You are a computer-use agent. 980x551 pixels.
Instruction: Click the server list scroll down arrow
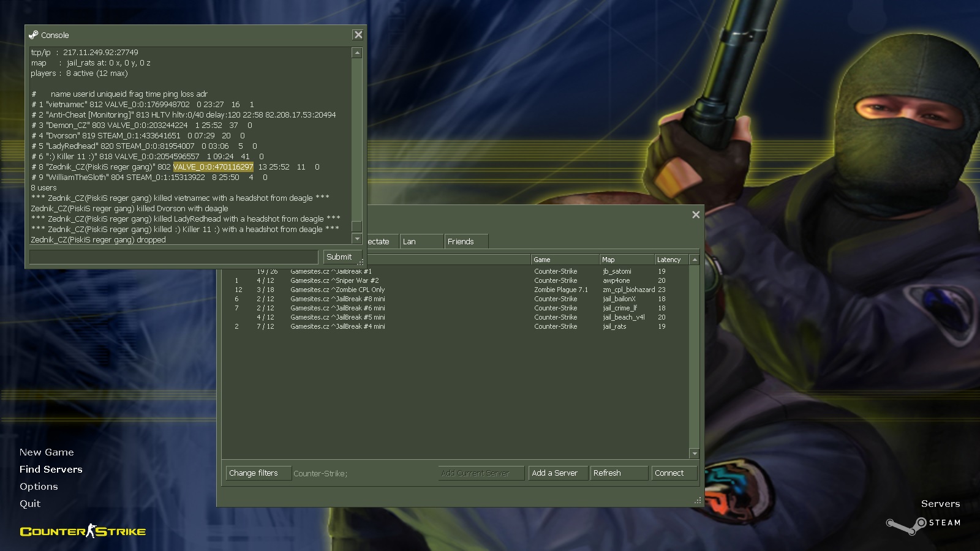tap(695, 454)
